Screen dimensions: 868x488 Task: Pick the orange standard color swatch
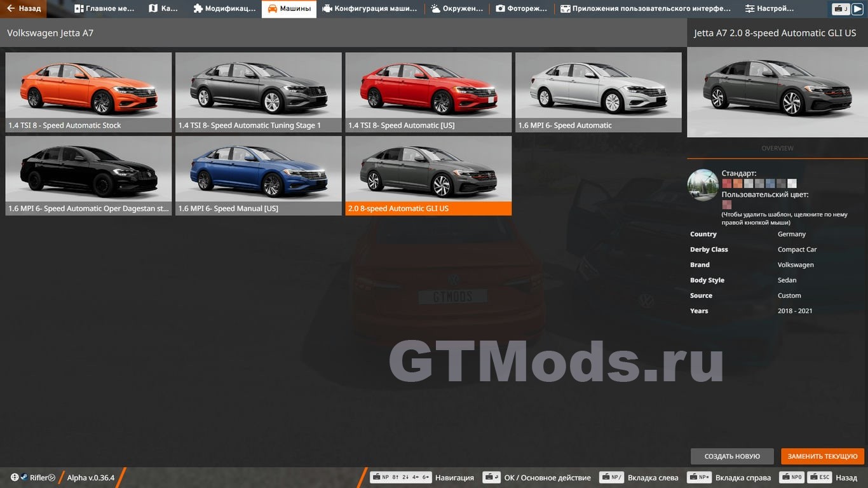click(738, 184)
